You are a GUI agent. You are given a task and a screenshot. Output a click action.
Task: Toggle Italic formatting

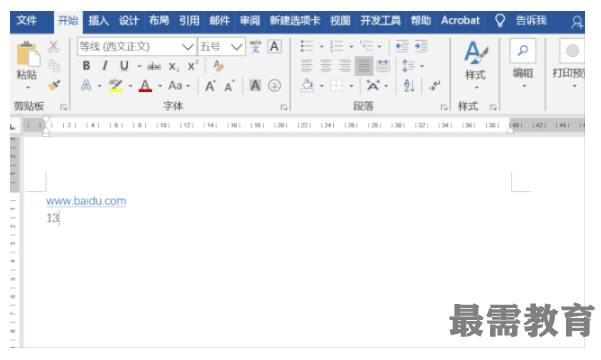[x=105, y=66]
